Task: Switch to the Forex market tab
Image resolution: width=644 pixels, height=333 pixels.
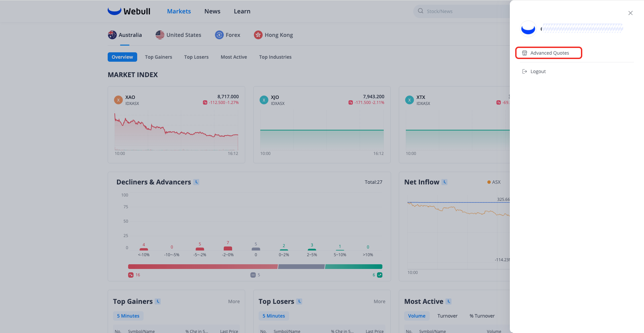Action: [228, 35]
